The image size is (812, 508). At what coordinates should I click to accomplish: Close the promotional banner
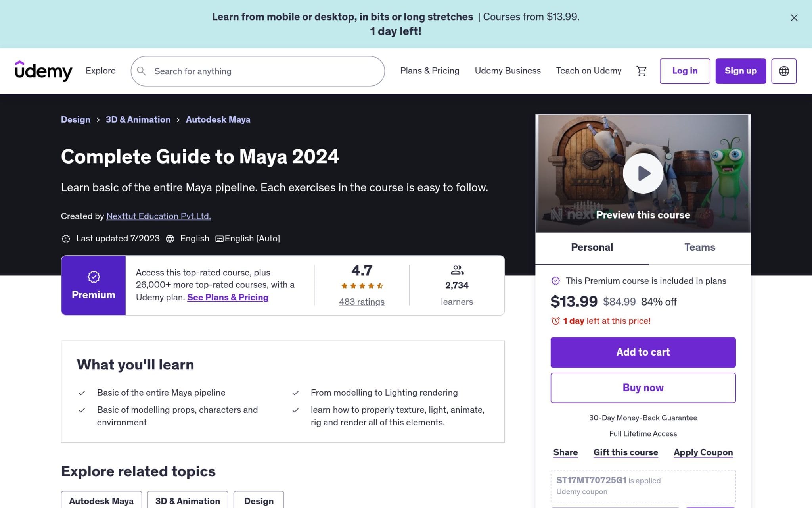(794, 18)
